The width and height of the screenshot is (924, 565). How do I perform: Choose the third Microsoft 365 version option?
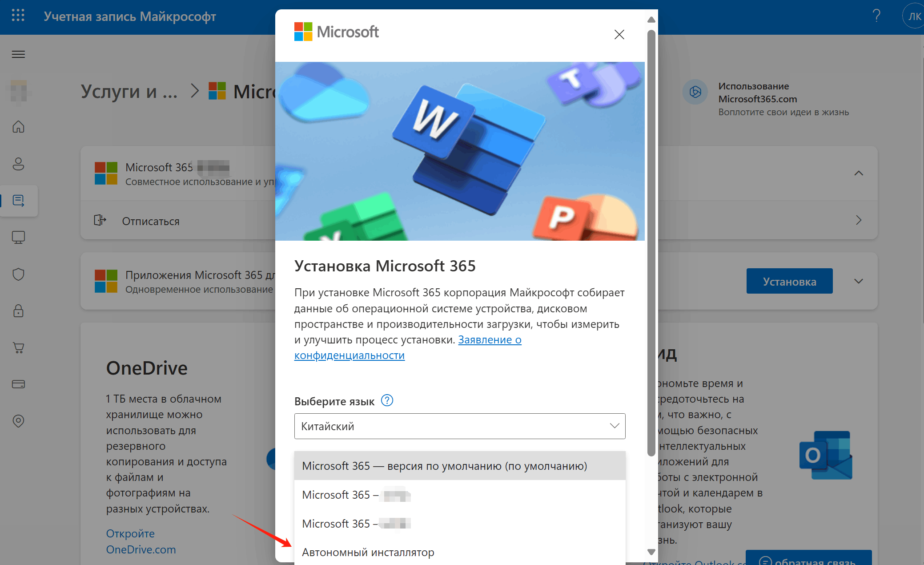tap(460, 524)
